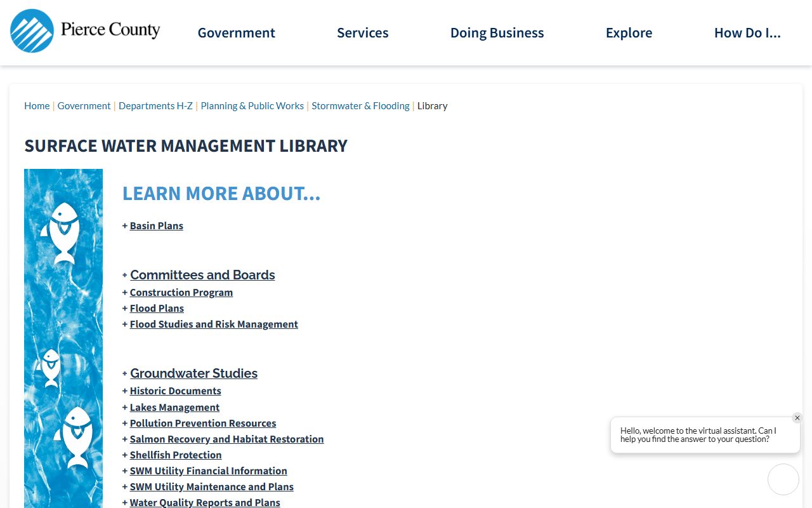Select SWM Utility Financial Information
812x508 pixels.
coord(208,471)
